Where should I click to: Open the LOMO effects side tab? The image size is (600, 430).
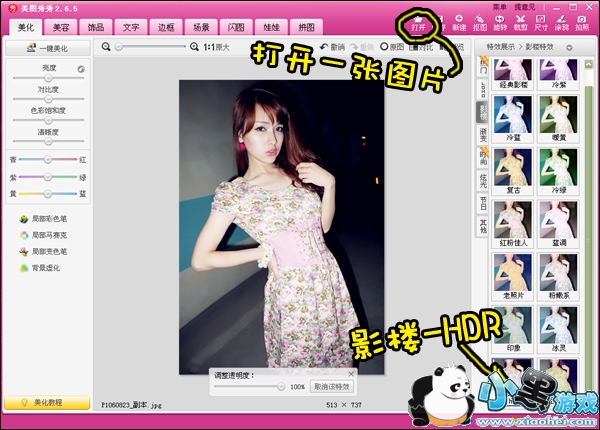[x=483, y=89]
